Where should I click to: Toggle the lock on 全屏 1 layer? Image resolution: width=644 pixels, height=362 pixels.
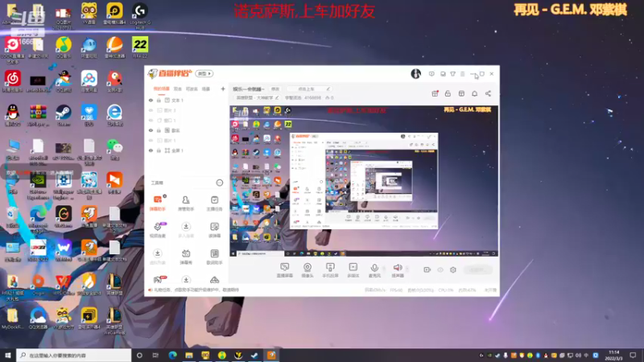tap(159, 150)
